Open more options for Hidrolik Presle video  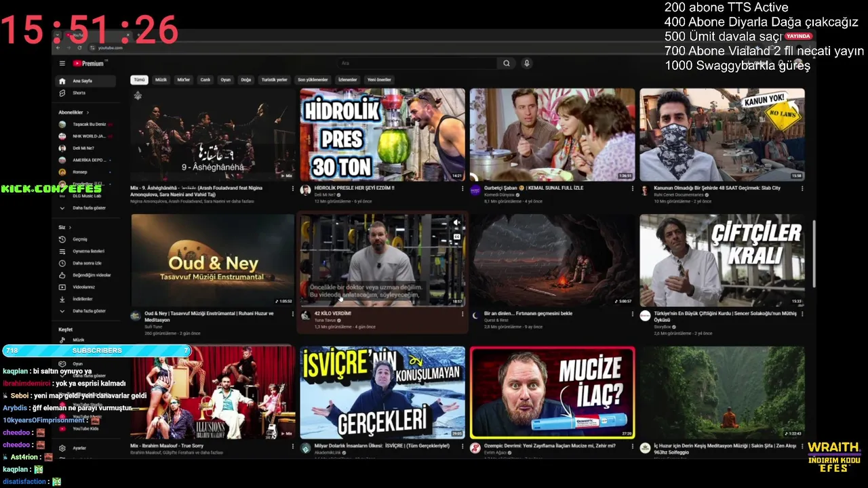coord(462,189)
